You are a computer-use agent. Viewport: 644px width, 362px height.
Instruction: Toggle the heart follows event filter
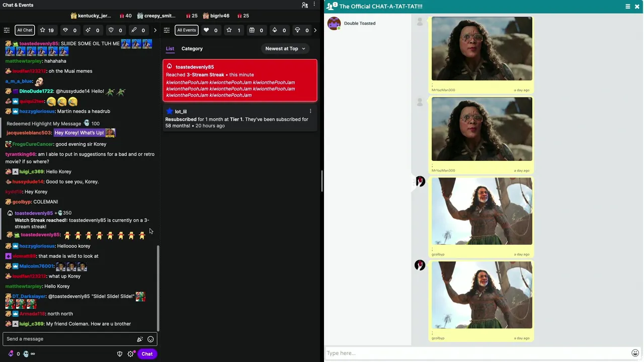(x=210, y=30)
